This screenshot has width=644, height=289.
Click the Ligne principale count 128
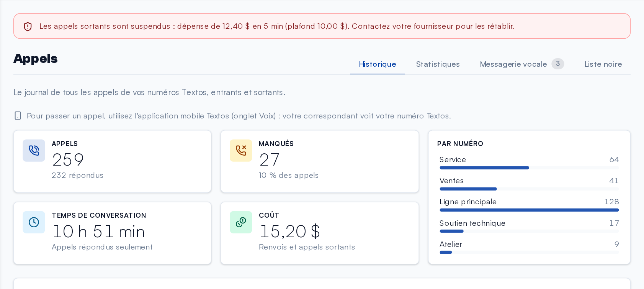611,202
